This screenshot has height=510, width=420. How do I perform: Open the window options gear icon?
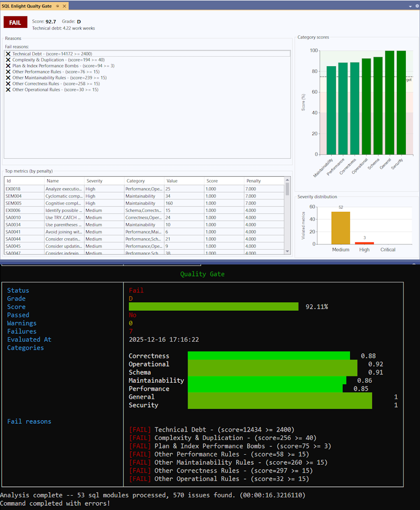coord(417,6)
